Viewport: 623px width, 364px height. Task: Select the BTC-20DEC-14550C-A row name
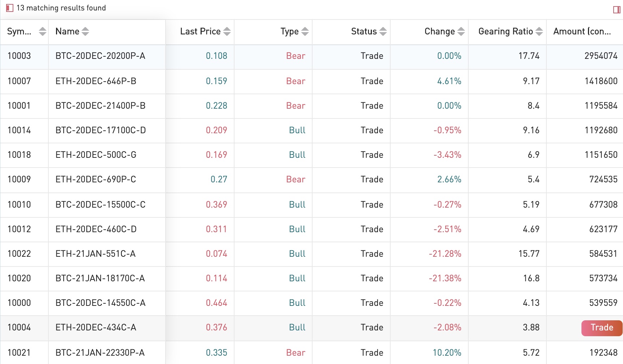[100, 303]
